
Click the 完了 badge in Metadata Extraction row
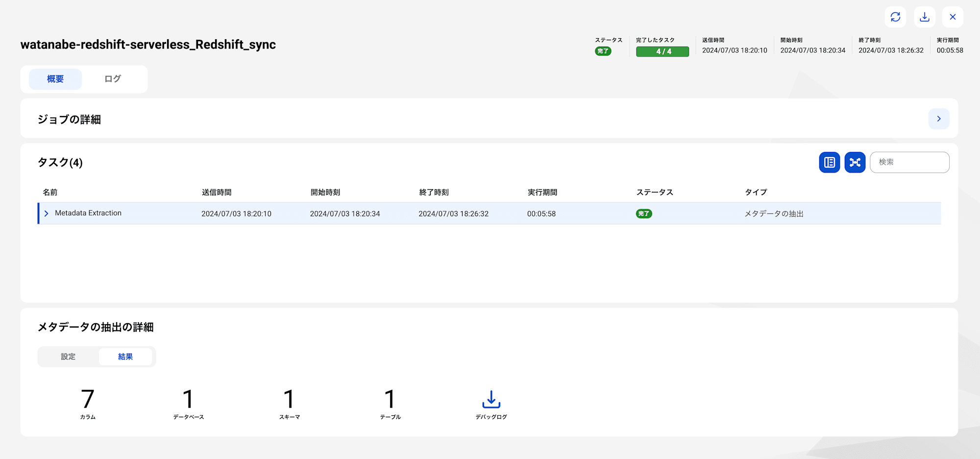tap(644, 214)
